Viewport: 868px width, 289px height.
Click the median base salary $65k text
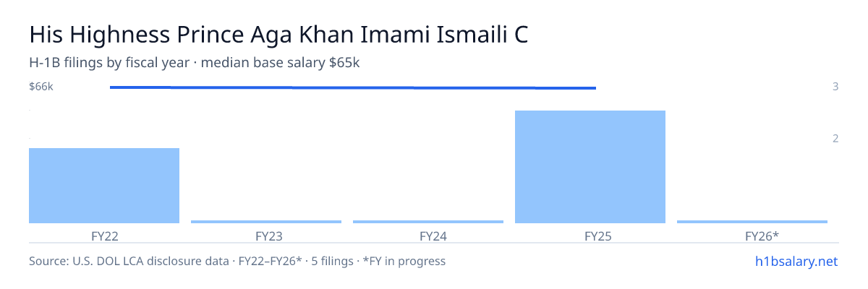click(x=281, y=63)
